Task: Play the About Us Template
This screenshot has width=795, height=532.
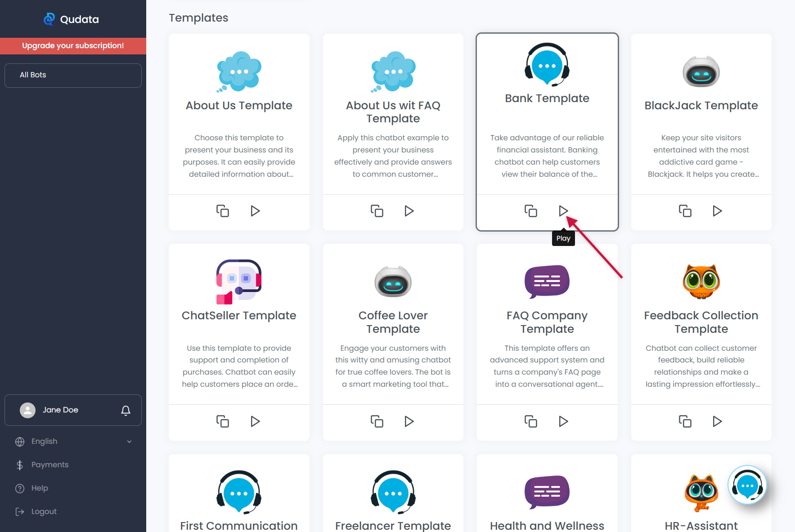Action: pyautogui.click(x=255, y=210)
